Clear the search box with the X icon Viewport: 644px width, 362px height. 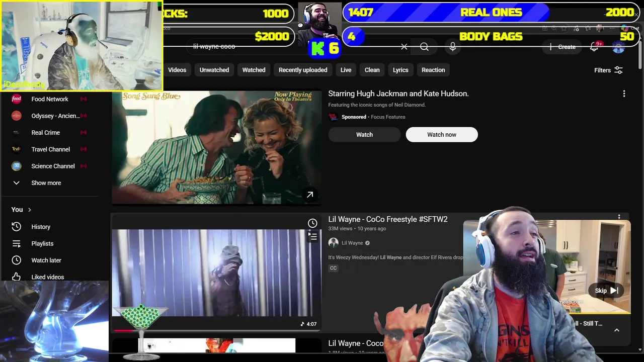404,47
